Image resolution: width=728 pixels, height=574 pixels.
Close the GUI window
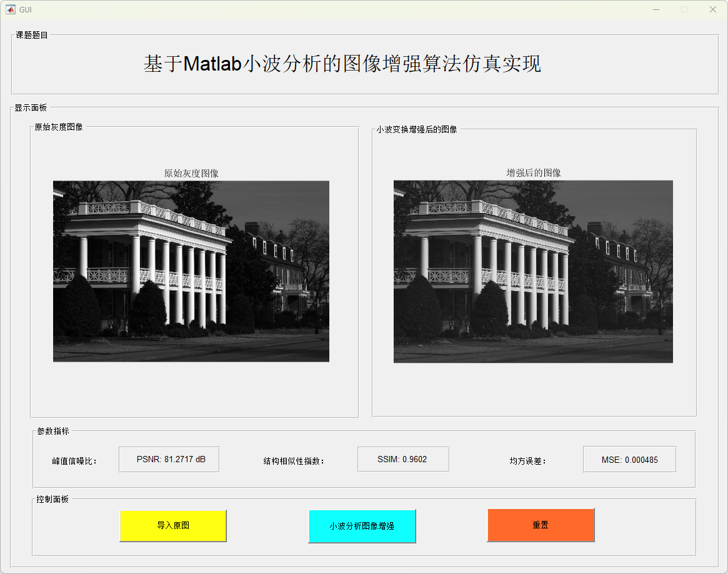point(713,9)
